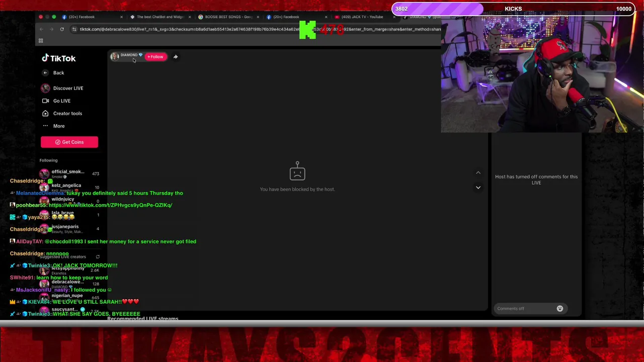Open Go LIVE in sidebar
644x362 pixels.
[56, 101]
